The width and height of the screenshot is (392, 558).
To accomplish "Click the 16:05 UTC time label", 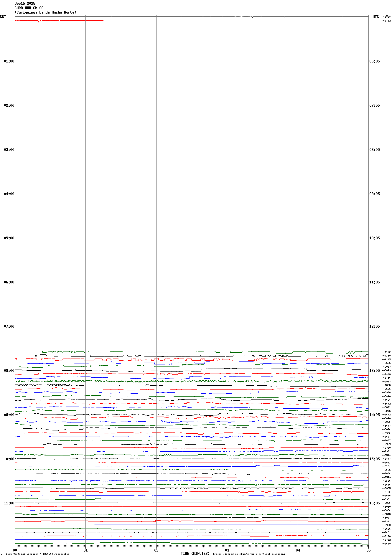I will coord(374,503).
